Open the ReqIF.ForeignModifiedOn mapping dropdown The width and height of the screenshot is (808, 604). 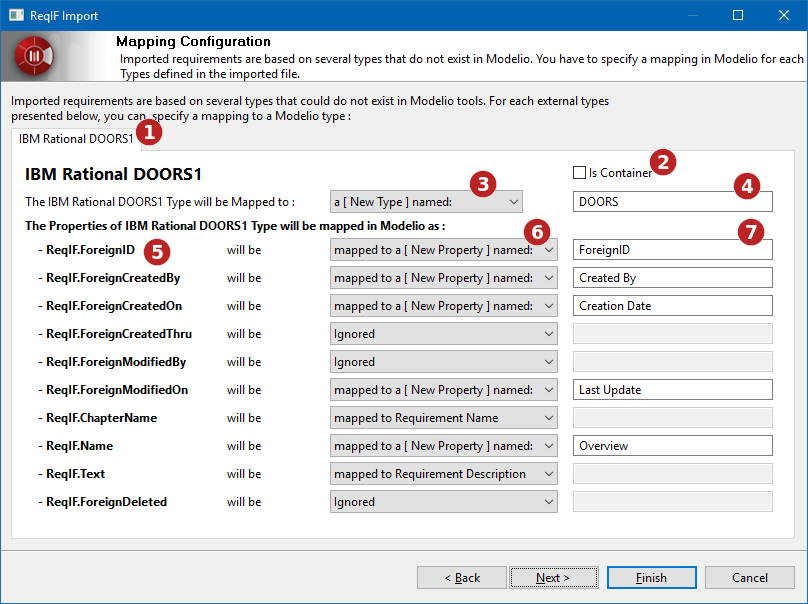(444, 390)
